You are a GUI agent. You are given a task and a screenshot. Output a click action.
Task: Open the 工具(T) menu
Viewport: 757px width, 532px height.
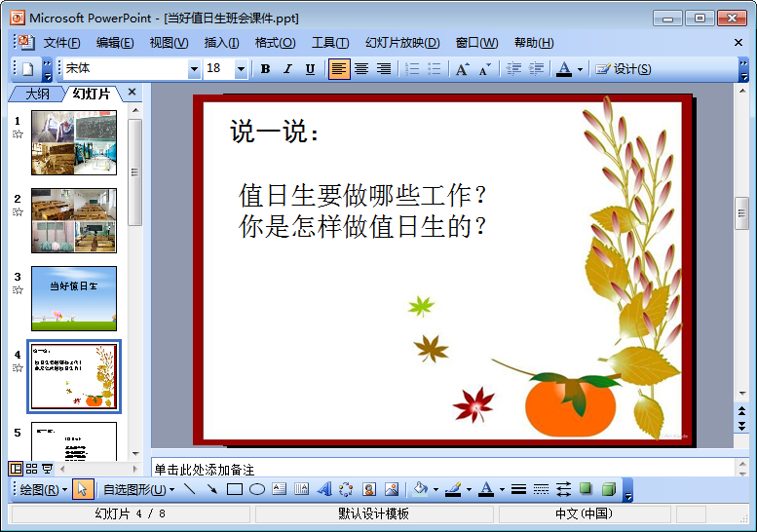click(x=330, y=43)
